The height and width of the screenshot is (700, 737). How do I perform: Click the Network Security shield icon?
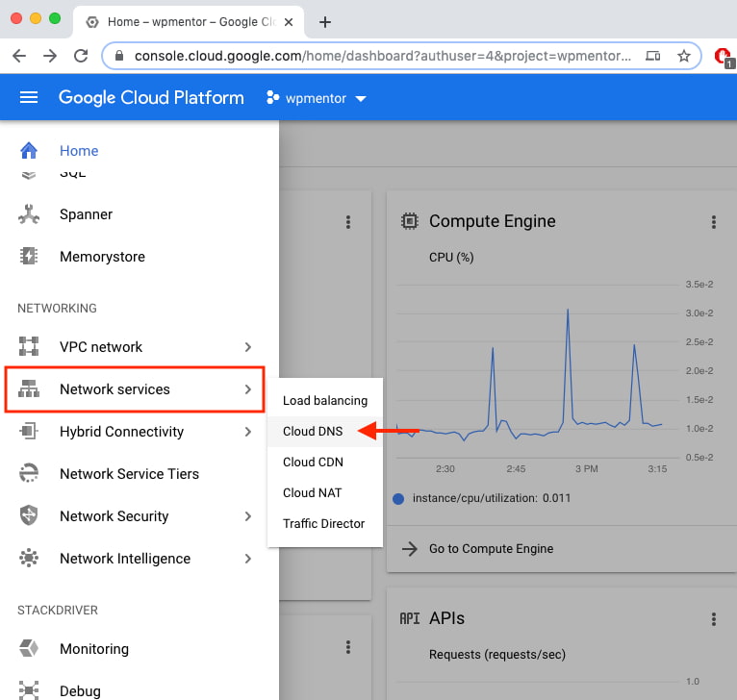coord(29,515)
